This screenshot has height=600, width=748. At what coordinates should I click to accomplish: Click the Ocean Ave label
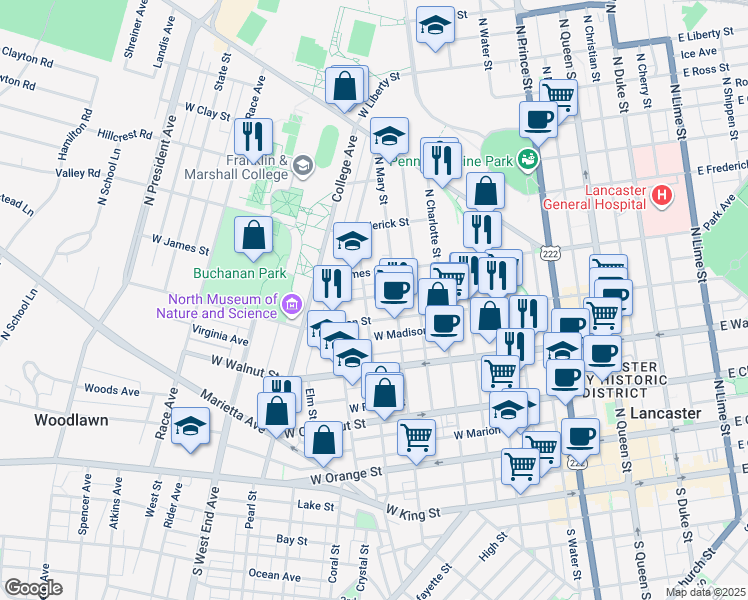point(275,575)
